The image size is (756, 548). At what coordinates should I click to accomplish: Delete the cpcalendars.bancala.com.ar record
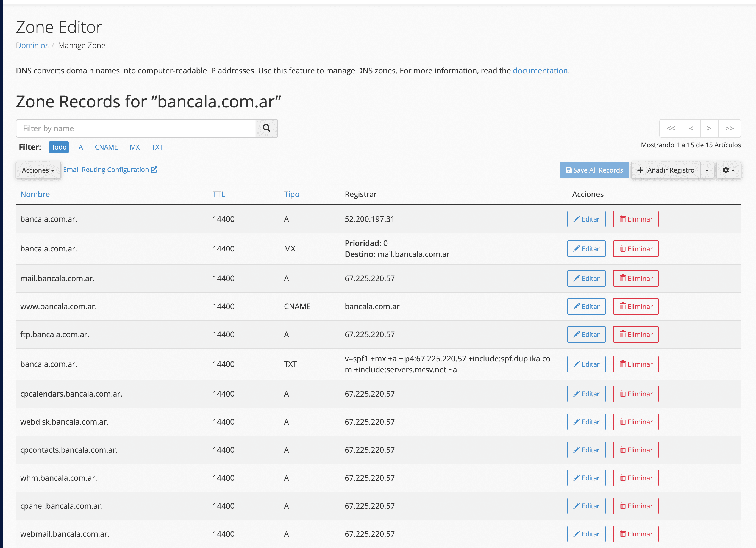click(x=636, y=394)
